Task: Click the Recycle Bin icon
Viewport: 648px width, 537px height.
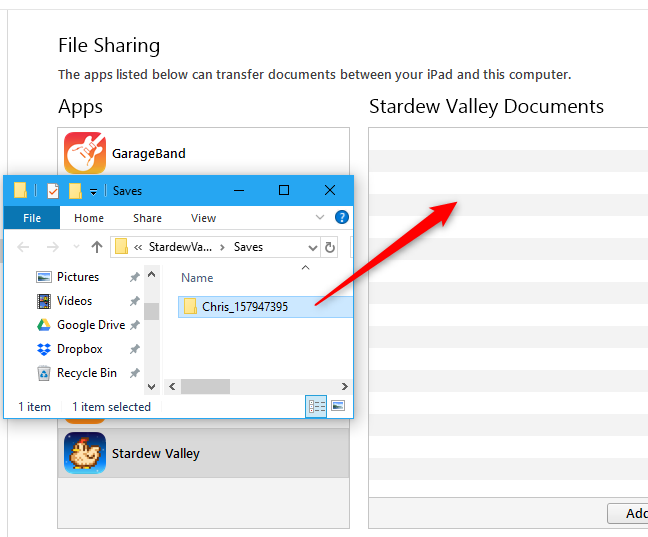Action: (44, 373)
